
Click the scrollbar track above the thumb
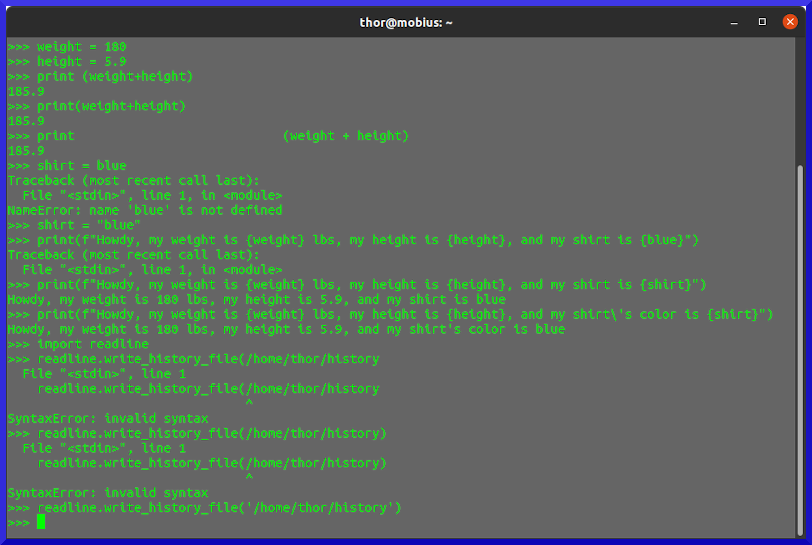(x=799, y=100)
